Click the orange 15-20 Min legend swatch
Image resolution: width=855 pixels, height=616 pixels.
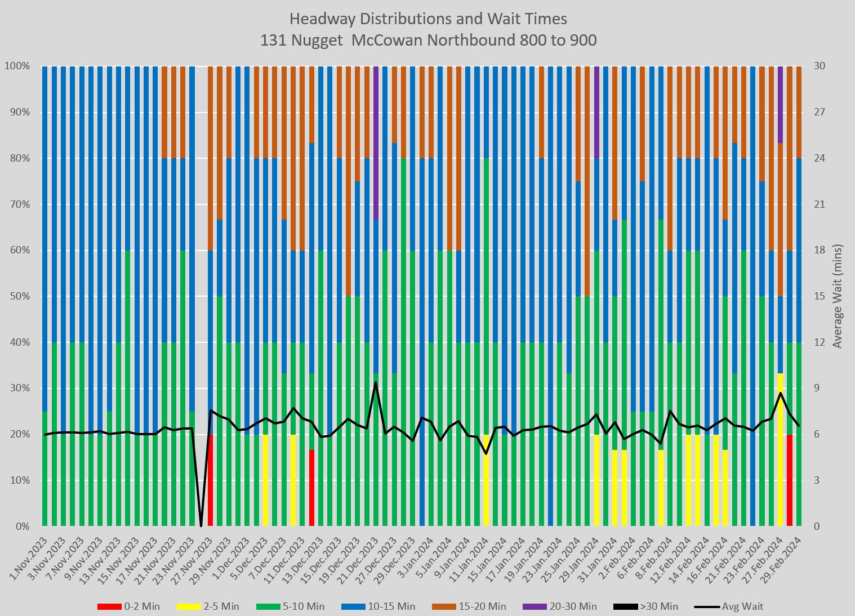pos(443,606)
